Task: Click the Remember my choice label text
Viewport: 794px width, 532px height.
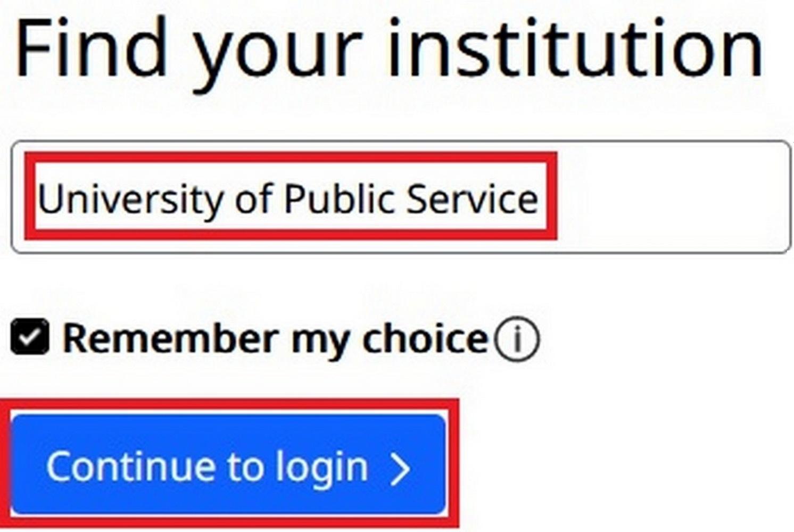Action: tap(276, 339)
